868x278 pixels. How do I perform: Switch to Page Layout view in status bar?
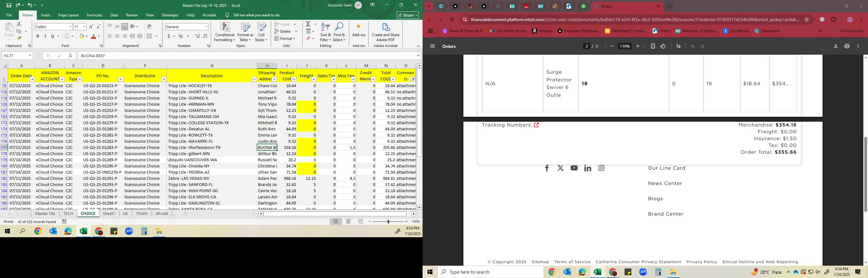click(348, 221)
